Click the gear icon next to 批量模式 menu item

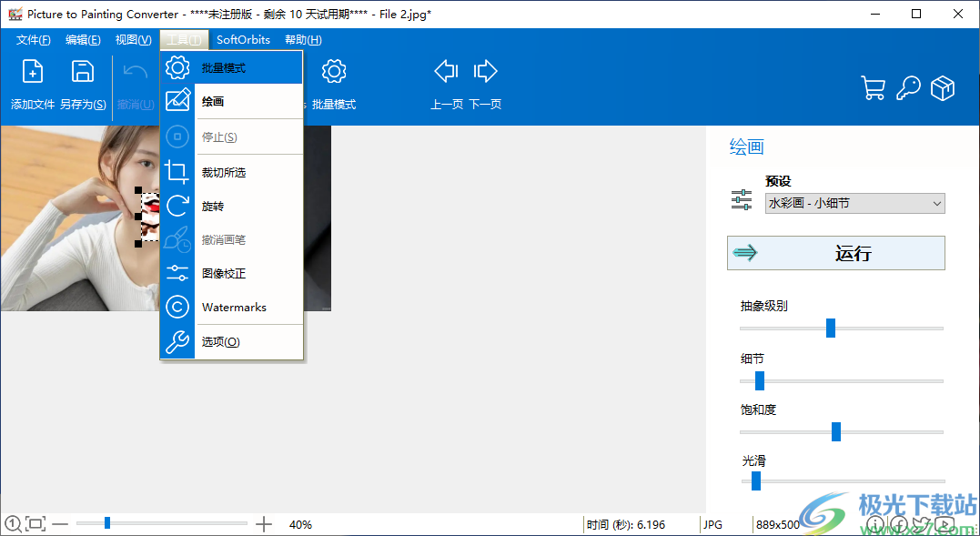point(177,67)
